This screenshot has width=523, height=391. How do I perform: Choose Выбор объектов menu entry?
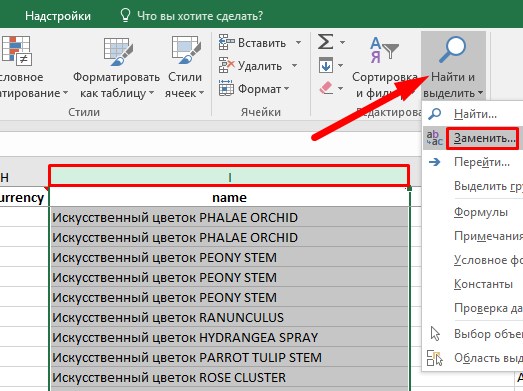pos(488,334)
